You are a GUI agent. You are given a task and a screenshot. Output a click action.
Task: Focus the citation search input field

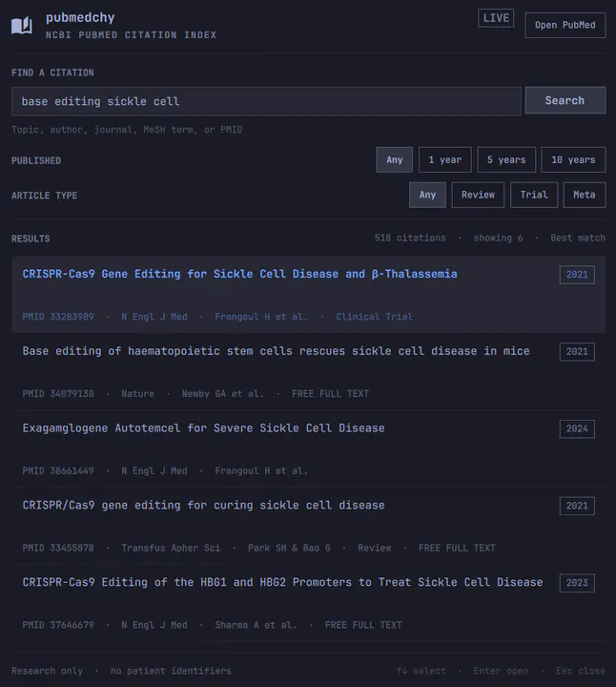coord(266,101)
